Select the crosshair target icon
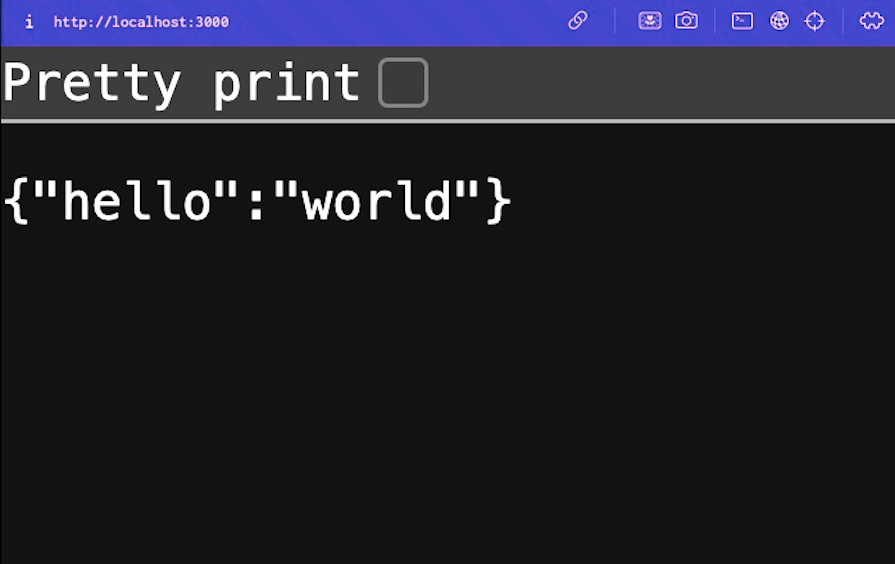The width and height of the screenshot is (895, 564). [815, 21]
